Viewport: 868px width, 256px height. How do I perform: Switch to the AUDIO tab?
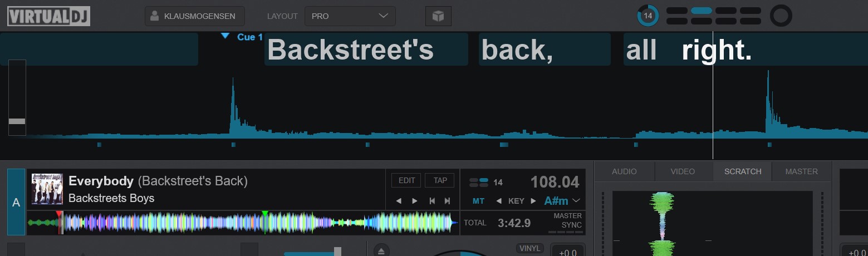[624, 171]
